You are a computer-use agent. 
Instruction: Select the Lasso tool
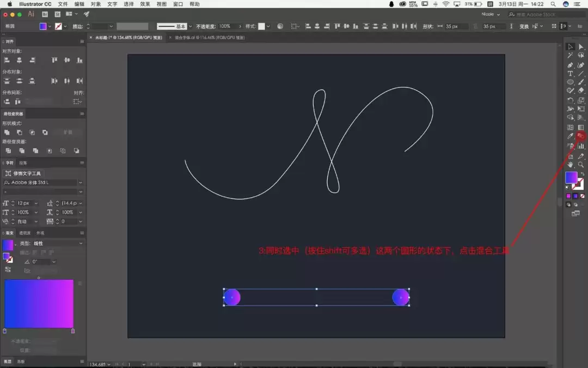pos(581,56)
